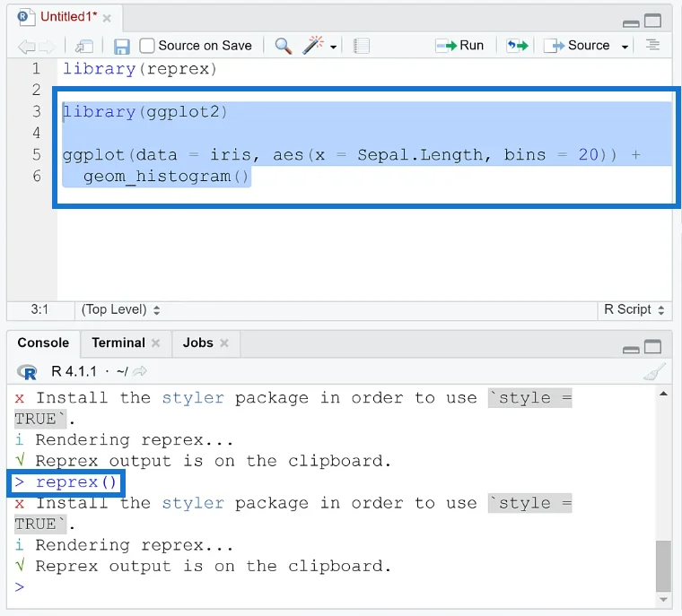Open Top Level scope selector

coord(120,309)
